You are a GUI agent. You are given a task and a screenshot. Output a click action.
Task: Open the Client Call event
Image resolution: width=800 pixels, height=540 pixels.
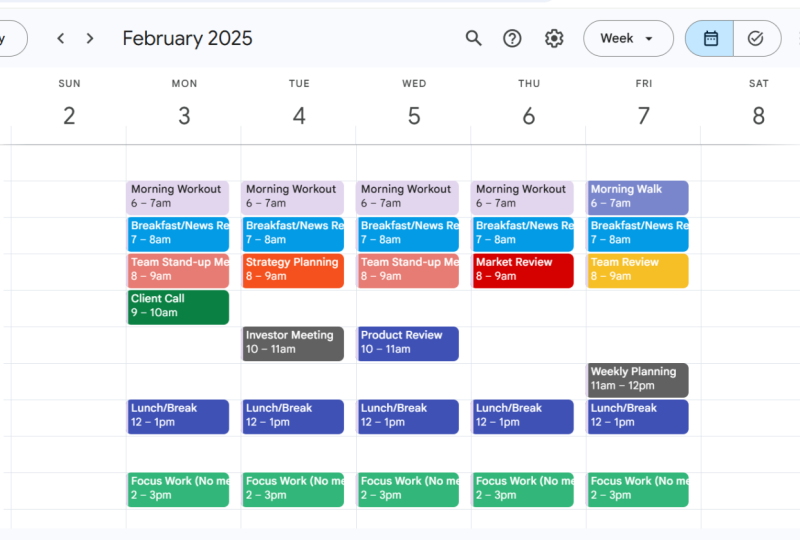click(x=178, y=307)
